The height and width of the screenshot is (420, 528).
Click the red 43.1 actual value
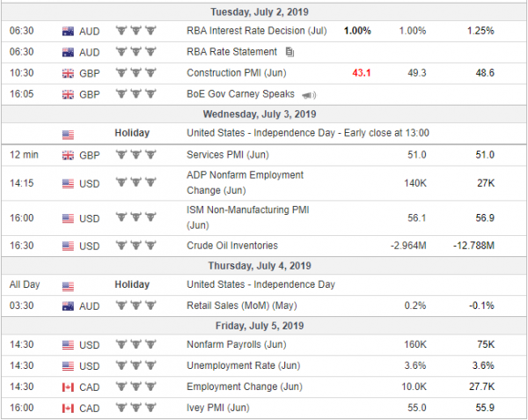coord(362,73)
